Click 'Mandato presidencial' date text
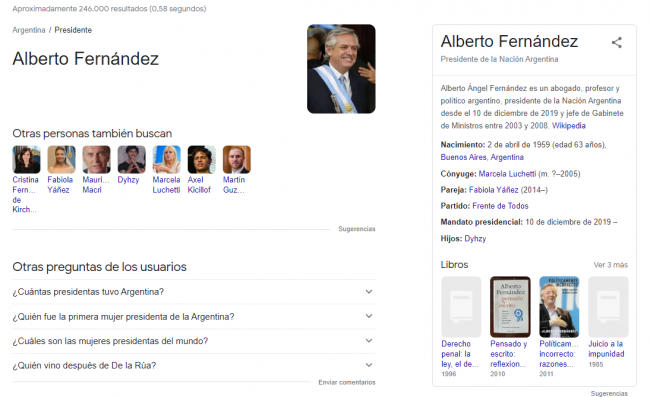This screenshot has width=650, height=397. click(x=572, y=222)
